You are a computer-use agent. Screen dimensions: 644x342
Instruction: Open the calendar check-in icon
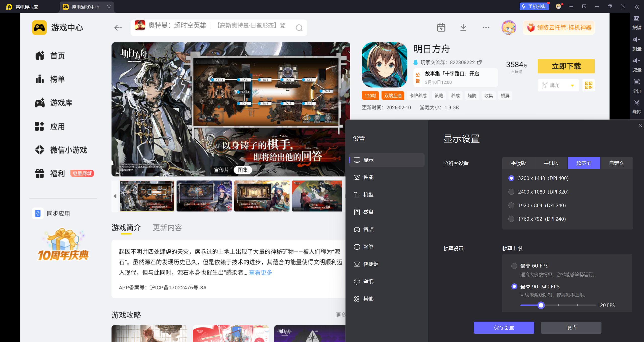click(441, 27)
